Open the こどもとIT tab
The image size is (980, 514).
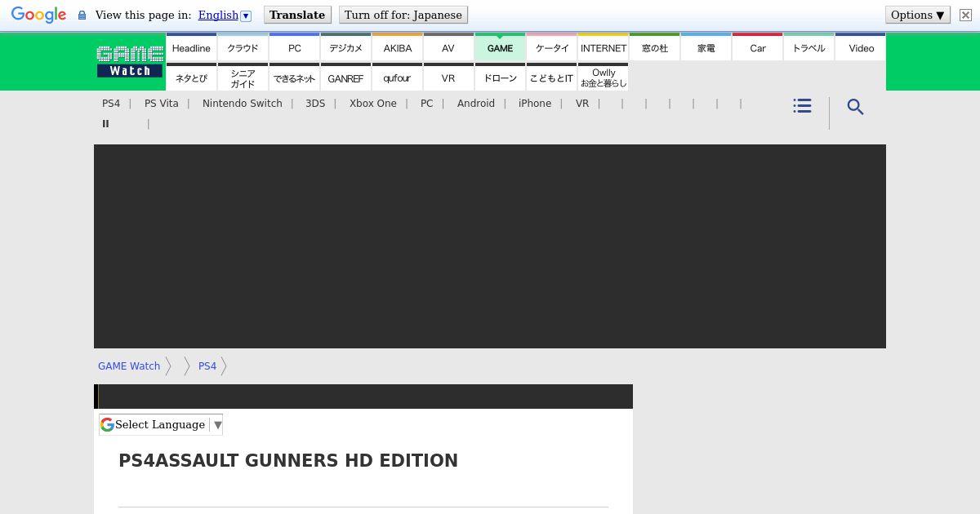551,78
